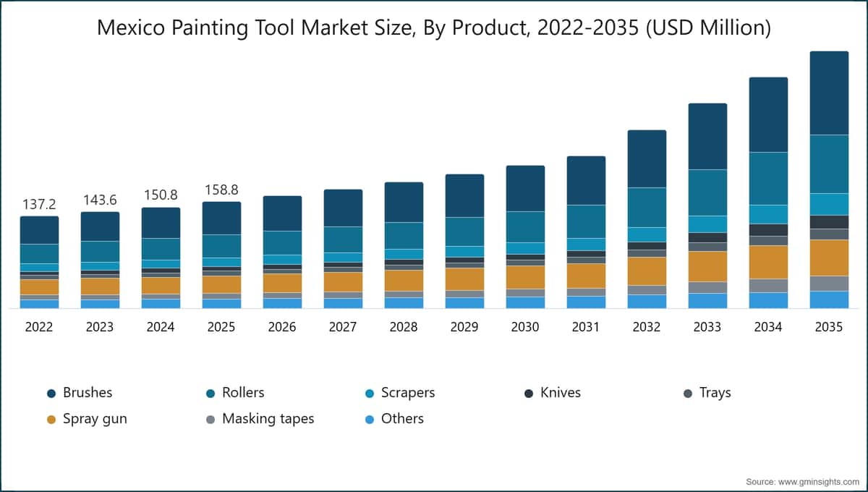This screenshot has width=868, height=492.
Task: Toggle the Others legend label
Action: [x=402, y=419]
